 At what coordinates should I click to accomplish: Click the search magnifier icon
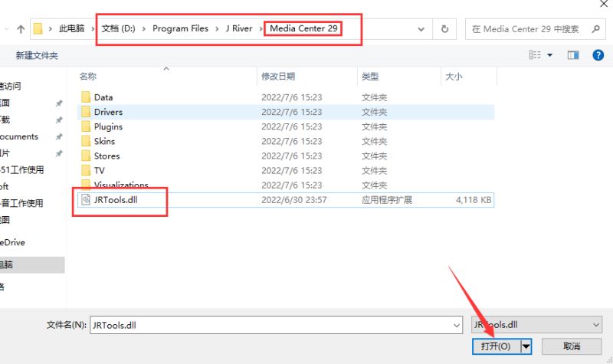(x=595, y=29)
